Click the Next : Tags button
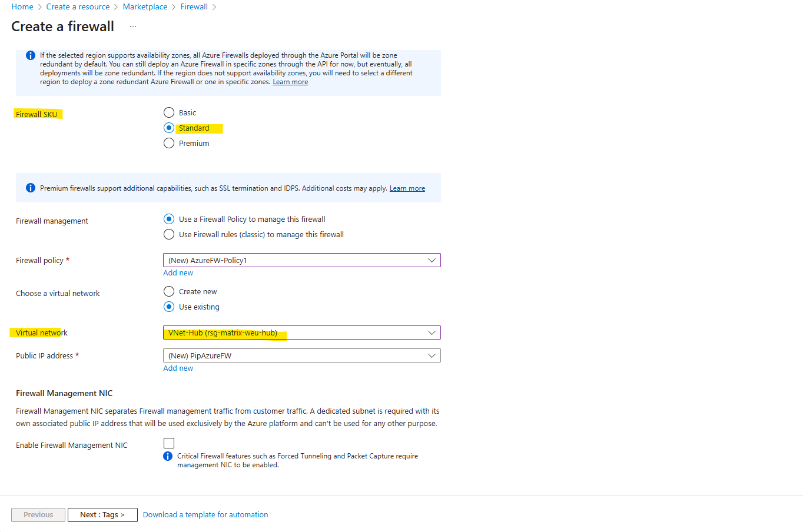The image size is (803, 532). point(102,515)
